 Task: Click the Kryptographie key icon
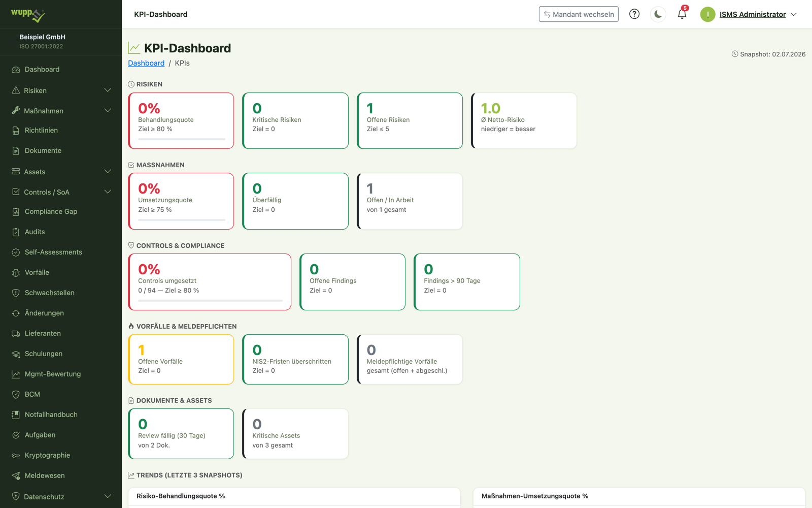pyautogui.click(x=16, y=456)
